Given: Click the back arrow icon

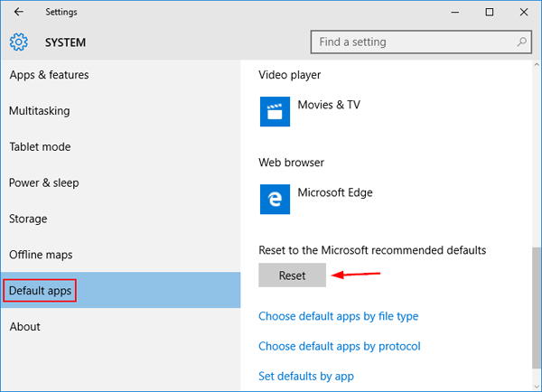Looking at the screenshot, I should [19, 12].
